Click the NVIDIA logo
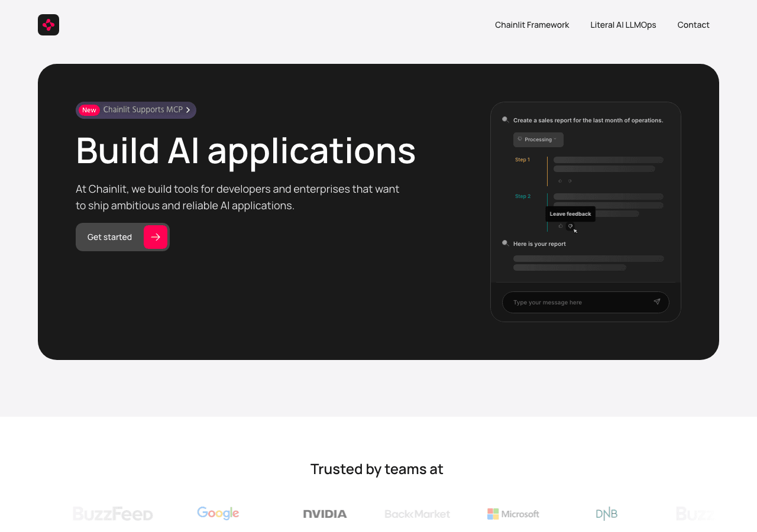This screenshot has height=532, width=757. pyautogui.click(x=325, y=514)
